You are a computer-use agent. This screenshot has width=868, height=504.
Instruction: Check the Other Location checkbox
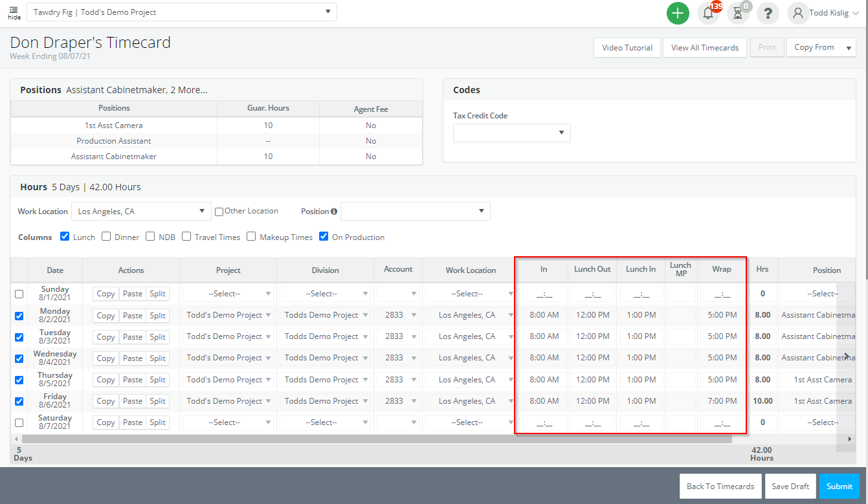tap(219, 210)
